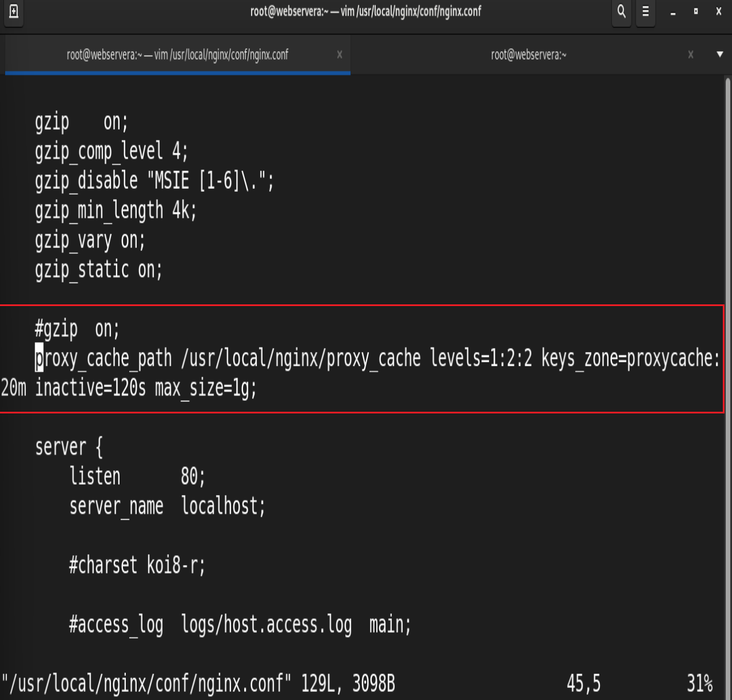Minimize the terminal window
The height and width of the screenshot is (700, 732).
(673, 12)
